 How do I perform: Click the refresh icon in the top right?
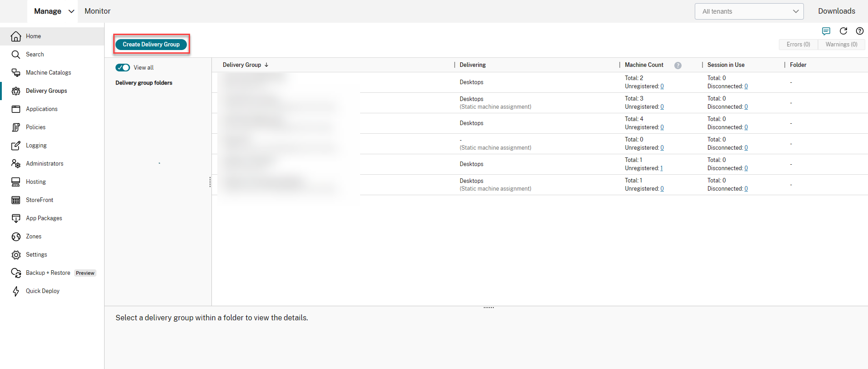click(843, 31)
